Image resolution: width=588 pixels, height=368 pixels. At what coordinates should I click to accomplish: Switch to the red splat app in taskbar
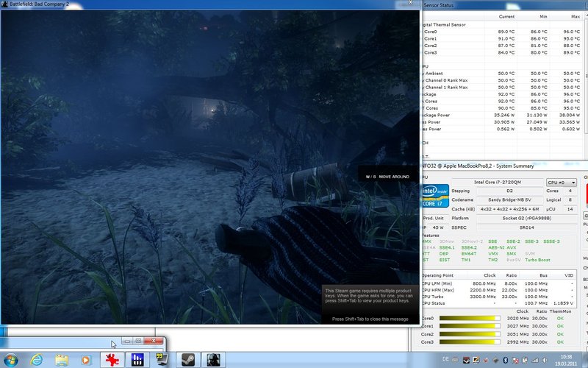[112, 360]
